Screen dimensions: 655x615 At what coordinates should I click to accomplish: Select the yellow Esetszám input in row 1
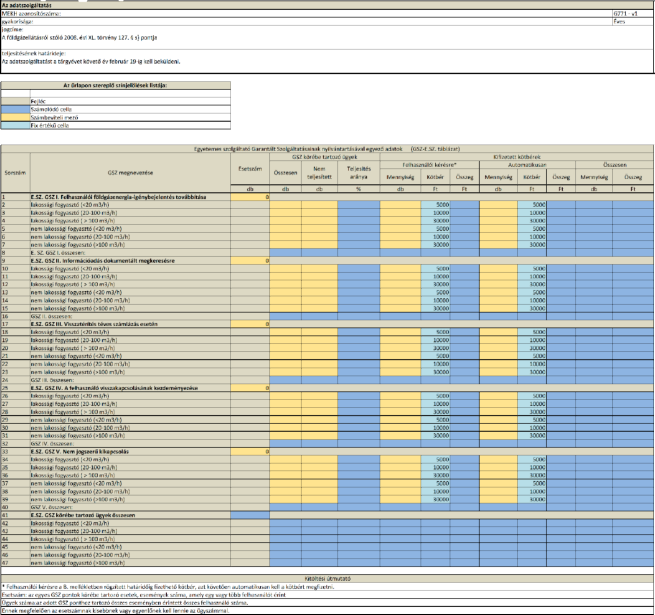point(250,197)
